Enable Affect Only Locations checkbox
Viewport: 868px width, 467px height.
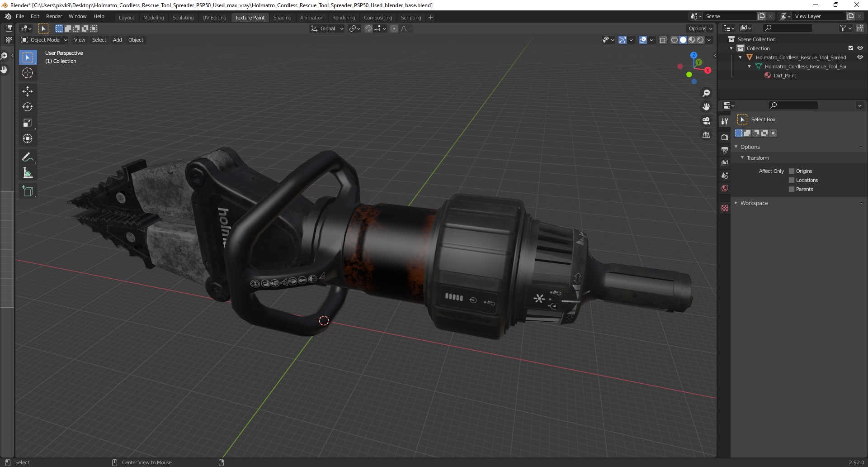792,180
